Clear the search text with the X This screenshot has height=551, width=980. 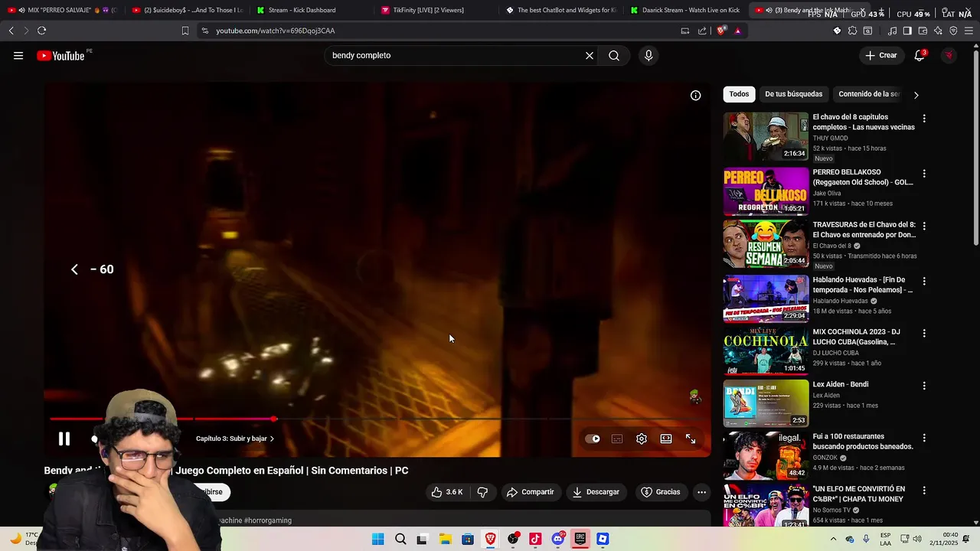point(590,55)
